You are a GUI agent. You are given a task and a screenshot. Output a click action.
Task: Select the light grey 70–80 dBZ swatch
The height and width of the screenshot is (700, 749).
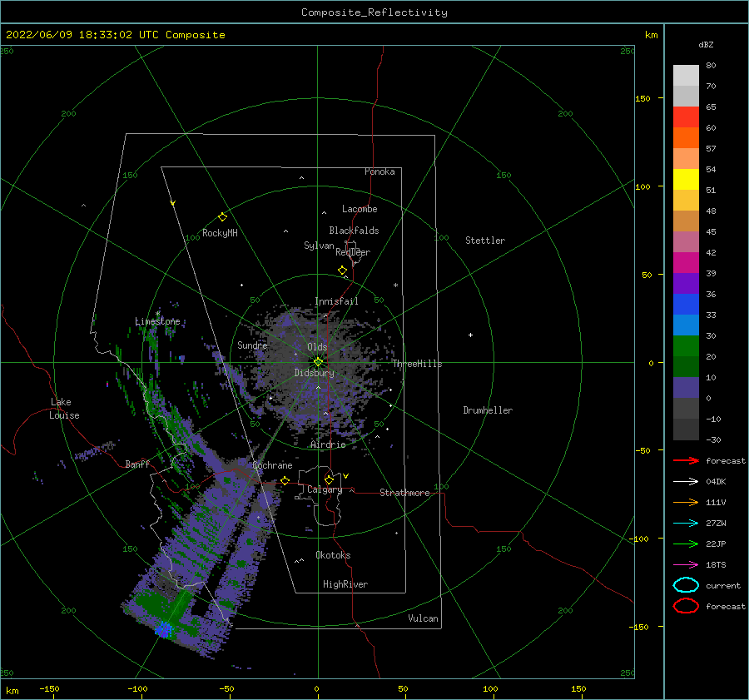coord(686,76)
